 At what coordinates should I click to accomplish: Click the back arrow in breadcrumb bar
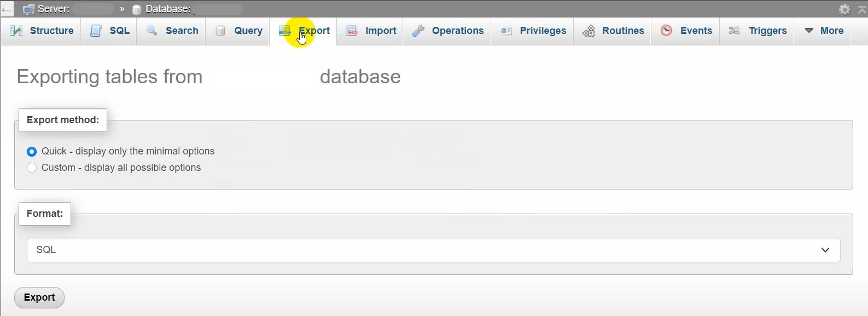coord(7,9)
